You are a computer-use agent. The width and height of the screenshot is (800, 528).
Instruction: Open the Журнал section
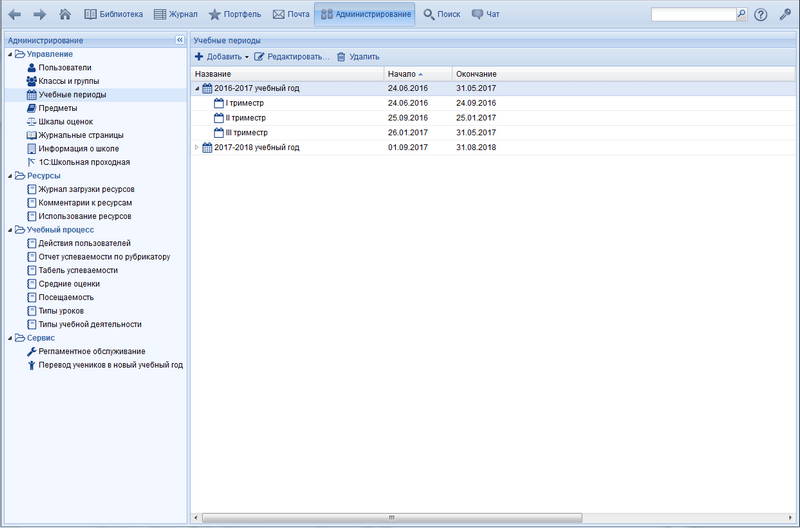point(175,15)
